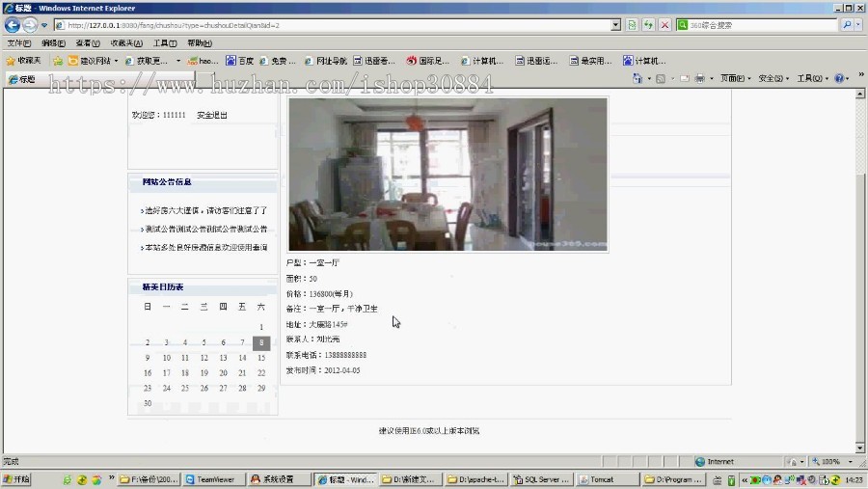The height and width of the screenshot is (489, 868).
Task: Open the 开始 Start button
Action: (16, 479)
